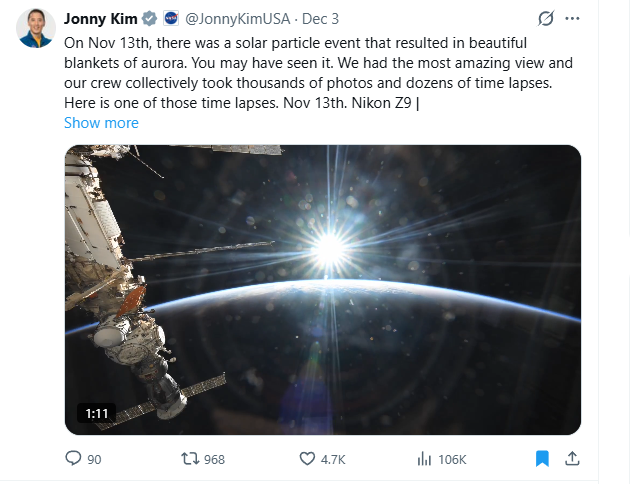Open the repost arrows menu
Viewport: 630px width, 484px height.
(188, 458)
